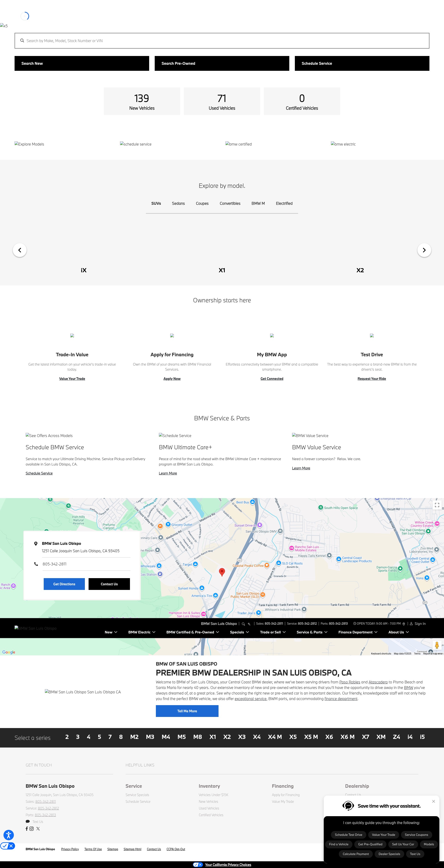Image resolution: width=444 pixels, height=868 pixels.
Task: Expand the Service & Parts dropdown
Action: (312, 632)
